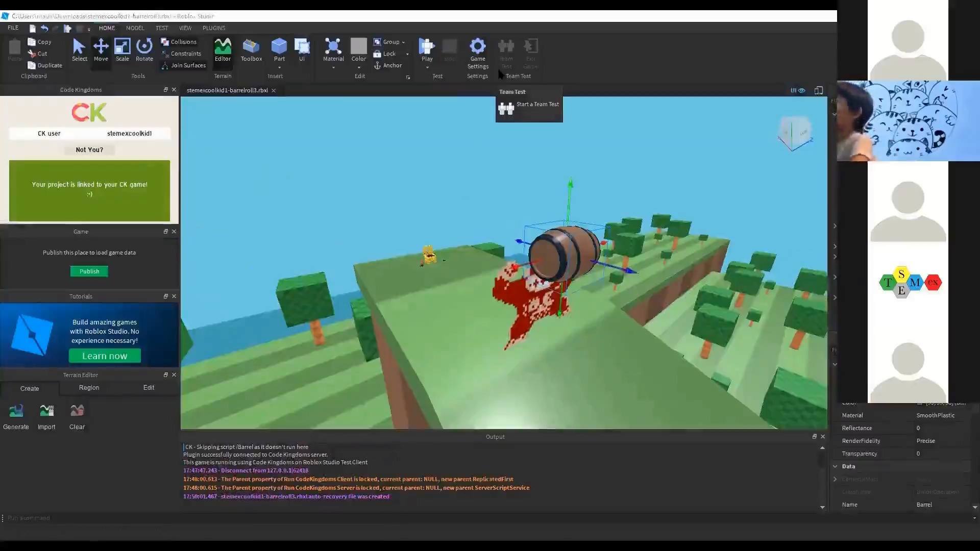980x551 pixels.
Task: Click the Lock tool icon
Action: pyautogui.click(x=377, y=54)
